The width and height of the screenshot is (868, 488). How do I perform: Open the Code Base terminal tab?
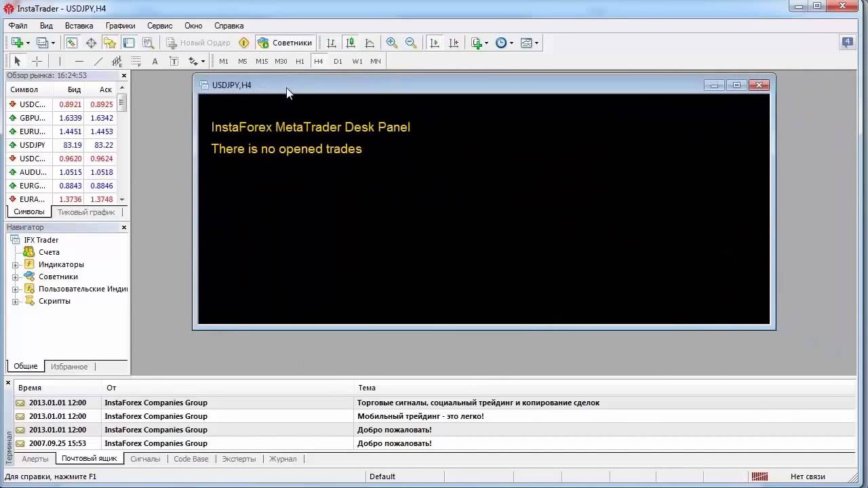coord(191,459)
